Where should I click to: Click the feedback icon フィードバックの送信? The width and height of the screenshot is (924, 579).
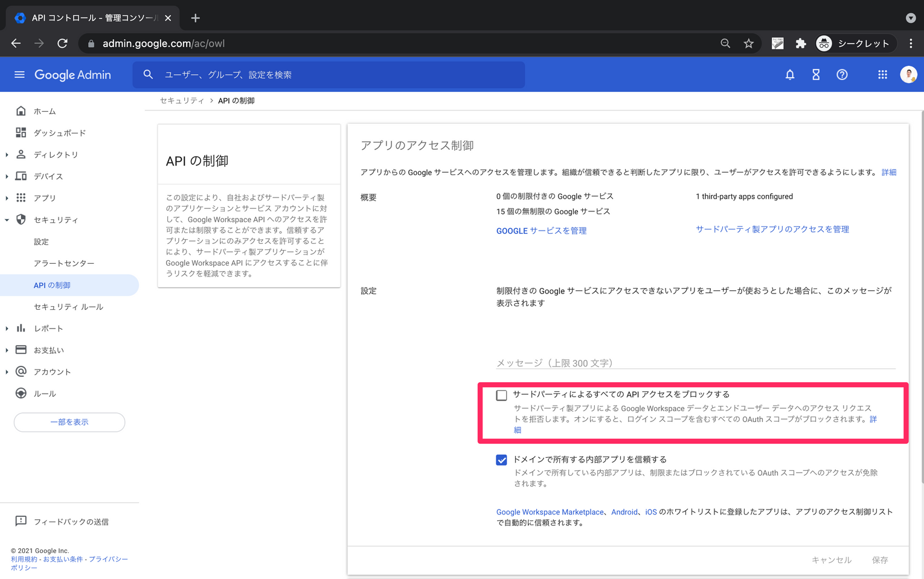click(x=21, y=521)
